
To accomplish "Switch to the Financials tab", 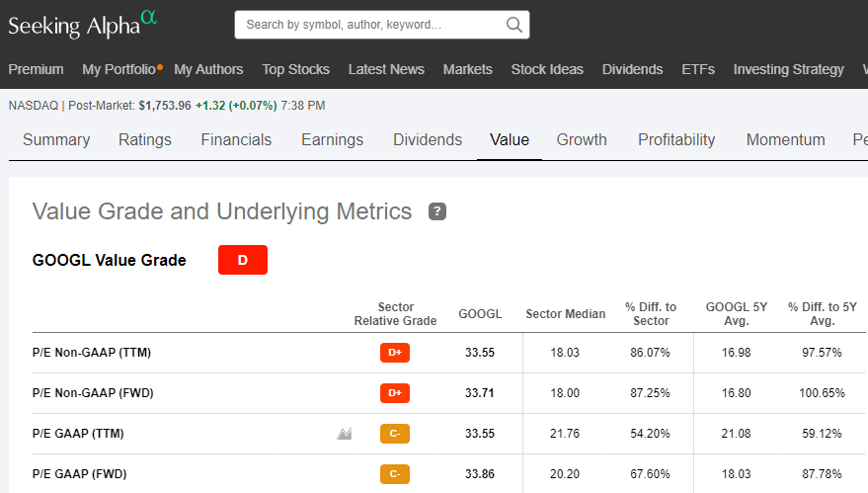I will 236,139.
